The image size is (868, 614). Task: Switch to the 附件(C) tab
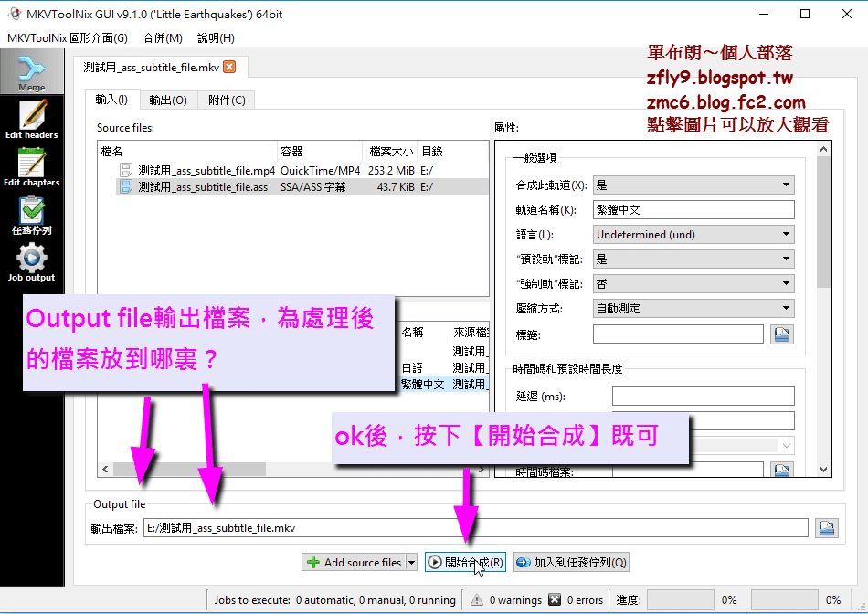coord(227,101)
